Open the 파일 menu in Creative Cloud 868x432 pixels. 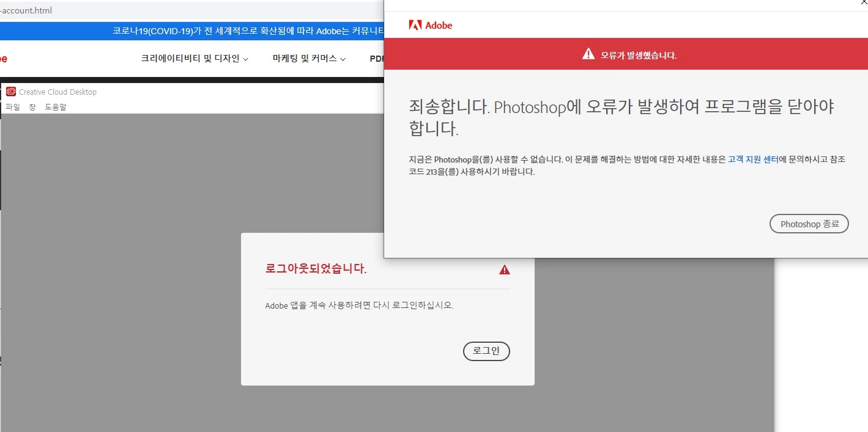[x=13, y=107]
